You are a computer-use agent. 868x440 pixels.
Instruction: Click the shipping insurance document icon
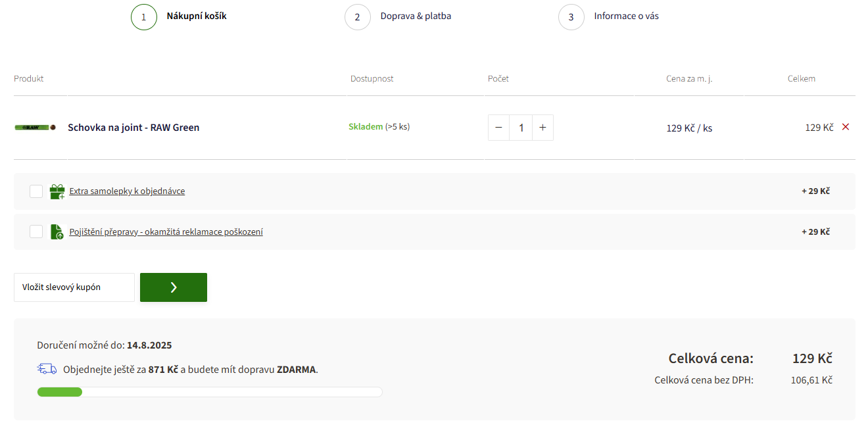click(57, 232)
